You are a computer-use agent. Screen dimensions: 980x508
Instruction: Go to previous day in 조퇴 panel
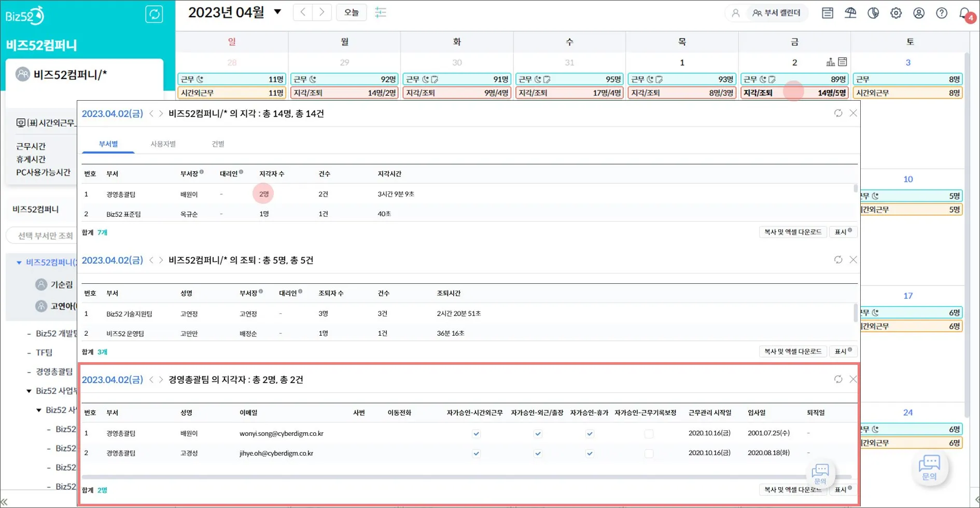pyautogui.click(x=151, y=260)
